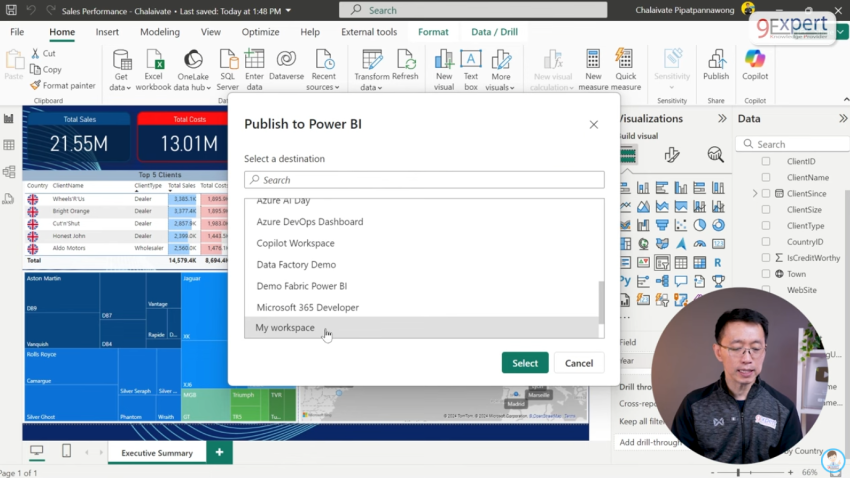Click the Executive Summary page tab
The image size is (850, 478).
tap(157, 453)
